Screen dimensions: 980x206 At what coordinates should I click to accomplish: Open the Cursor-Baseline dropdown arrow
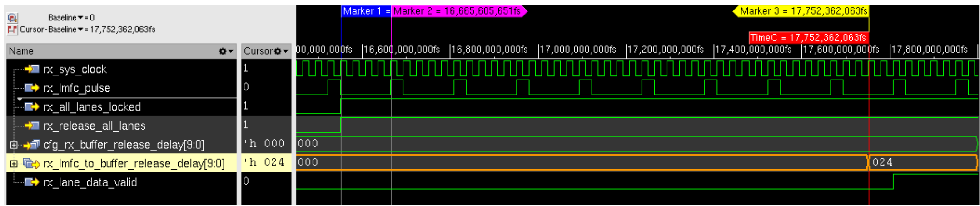coord(80,30)
